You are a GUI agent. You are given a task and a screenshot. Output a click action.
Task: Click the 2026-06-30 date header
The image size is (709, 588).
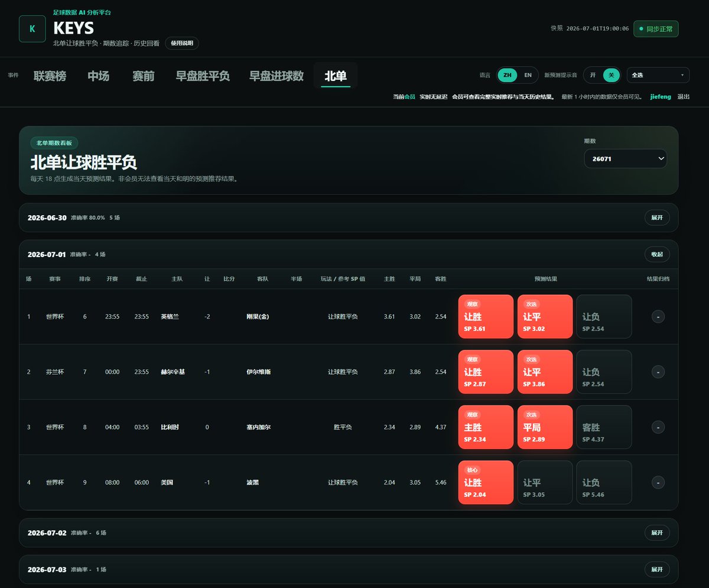point(47,217)
